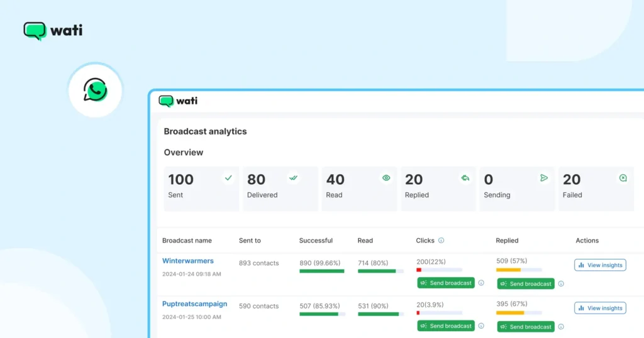644x338 pixels.
Task: Click the WhatsApp phone icon in the circle
Action: point(96,90)
